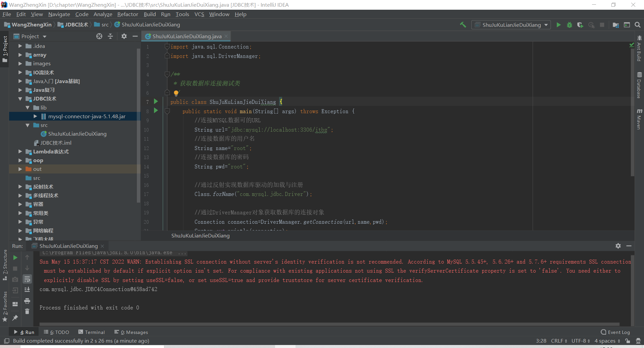Click the Project tree vertical scrollbar
This screenshot has width=644, height=348.
pyautogui.click(x=138, y=126)
